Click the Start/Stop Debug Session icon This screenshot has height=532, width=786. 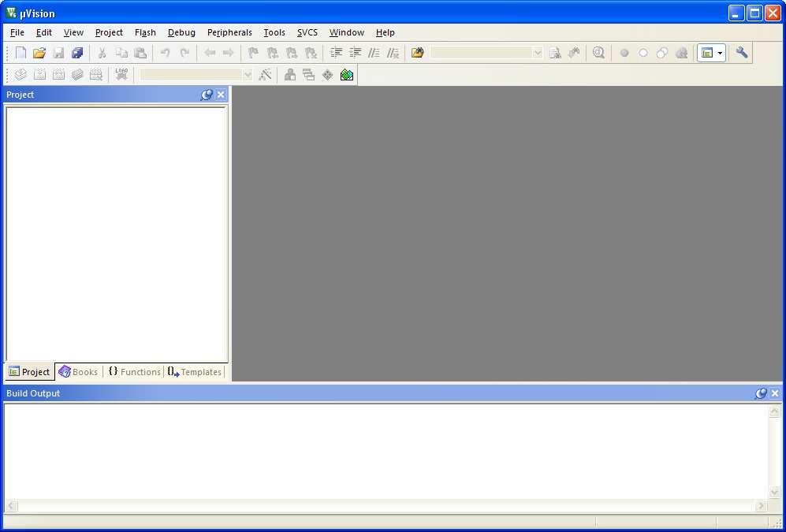pyautogui.click(x=598, y=53)
